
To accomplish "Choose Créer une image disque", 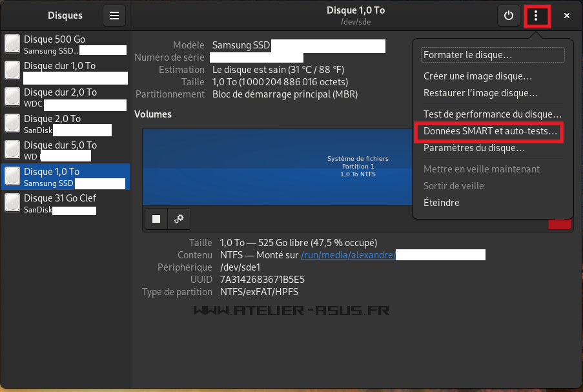I will pos(478,76).
